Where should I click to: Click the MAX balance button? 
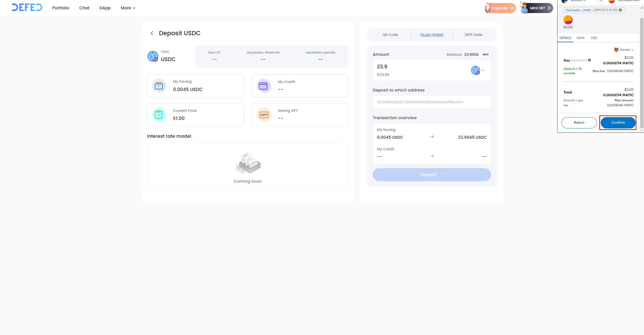click(x=486, y=54)
